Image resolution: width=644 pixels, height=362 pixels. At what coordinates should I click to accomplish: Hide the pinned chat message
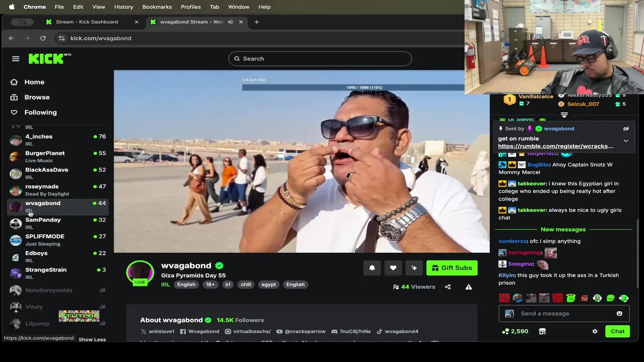point(626,129)
